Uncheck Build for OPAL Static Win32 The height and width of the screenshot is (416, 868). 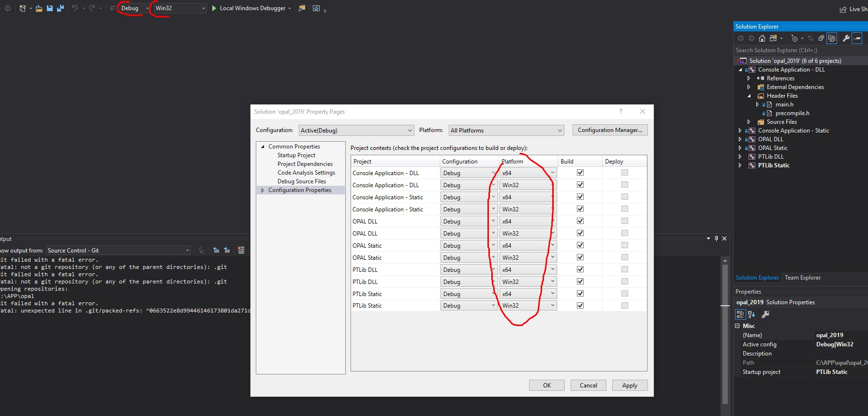click(580, 257)
